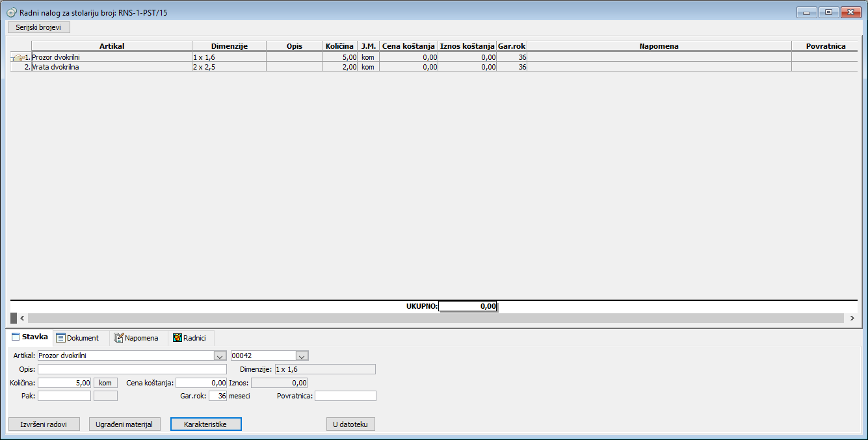This screenshot has width=868, height=440.
Task: Open the Dokument tab
Action: click(77, 338)
